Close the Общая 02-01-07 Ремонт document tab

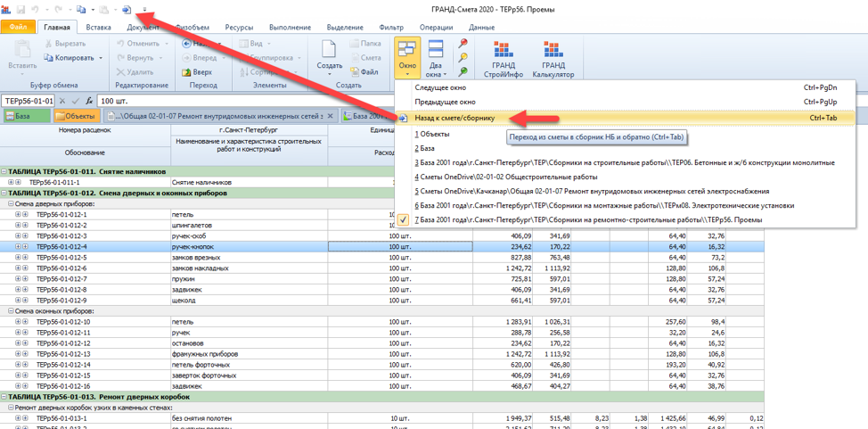click(x=330, y=117)
